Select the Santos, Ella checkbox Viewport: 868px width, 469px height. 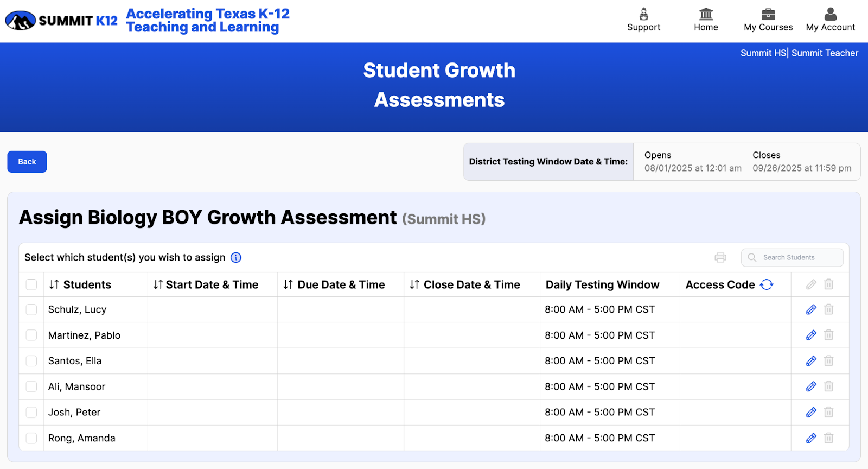tap(31, 361)
